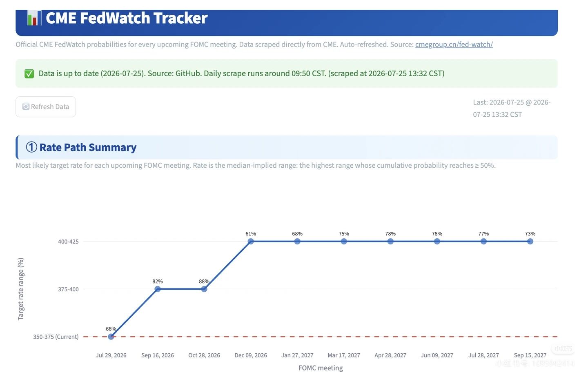Select the Apr 28, 2027 data point

(x=390, y=241)
